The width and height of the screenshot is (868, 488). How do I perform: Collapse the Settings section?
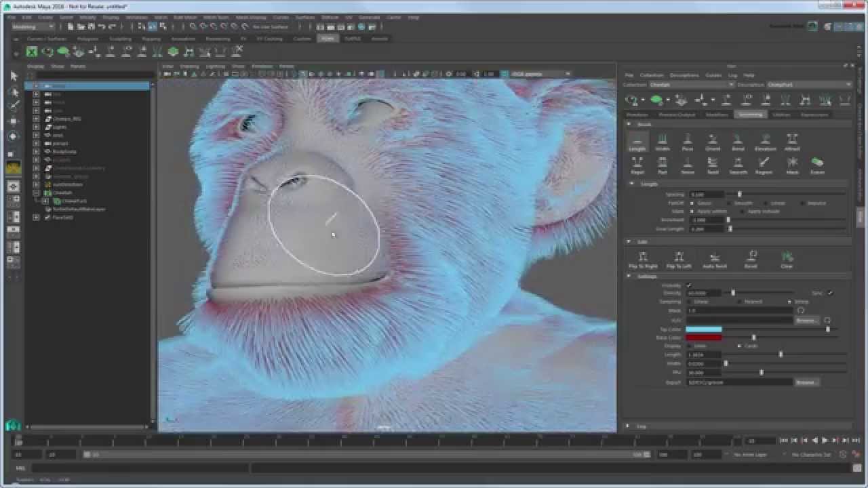coord(629,277)
